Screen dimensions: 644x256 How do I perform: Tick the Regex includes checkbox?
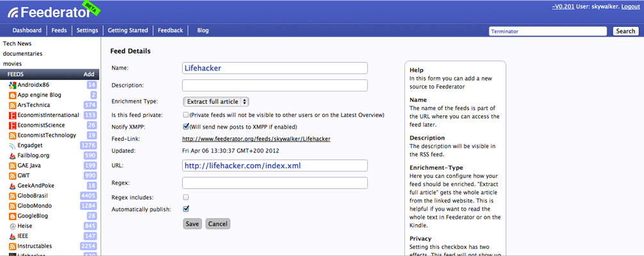point(186,197)
